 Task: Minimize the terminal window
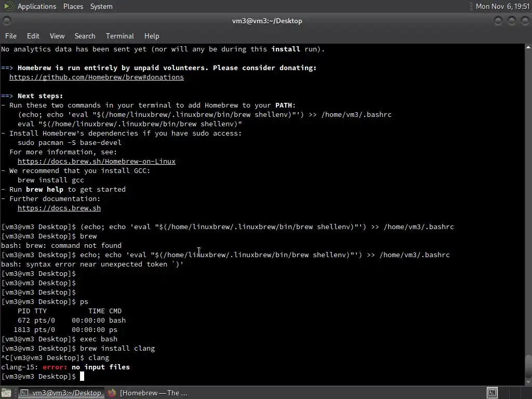tap(498, 21)
